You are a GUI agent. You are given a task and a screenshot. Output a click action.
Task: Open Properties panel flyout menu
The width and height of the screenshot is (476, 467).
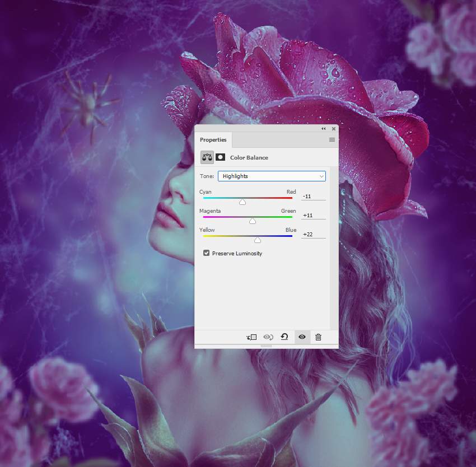coord(332,139)
